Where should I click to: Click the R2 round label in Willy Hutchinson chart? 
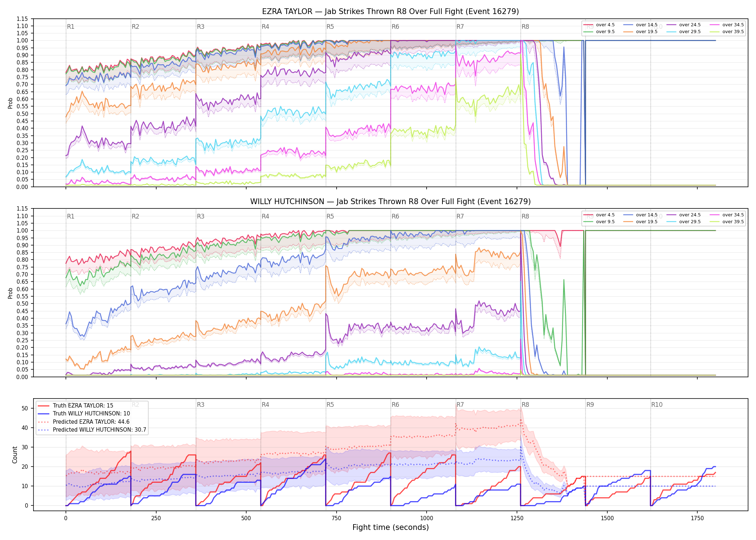(x=135, y=216)
